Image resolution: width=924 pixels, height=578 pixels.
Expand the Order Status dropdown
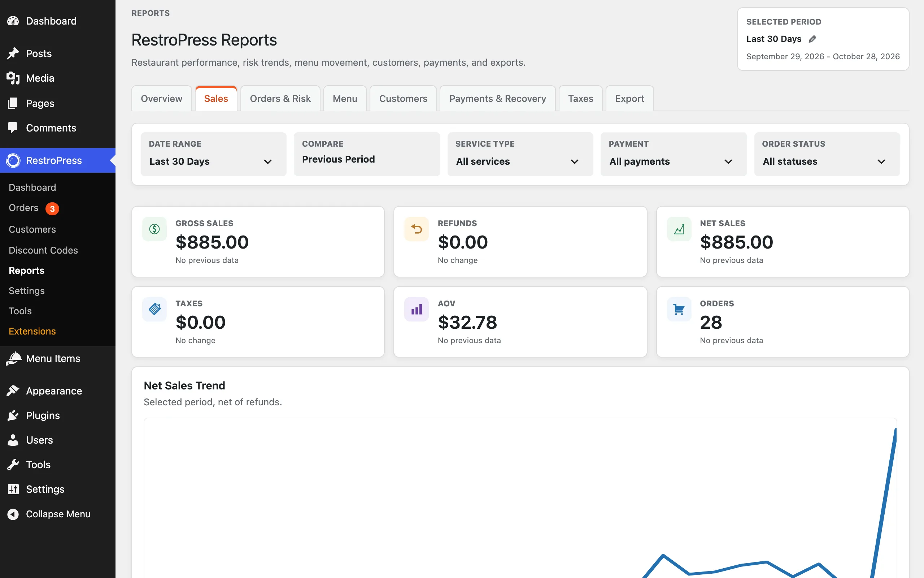[827, 154]
